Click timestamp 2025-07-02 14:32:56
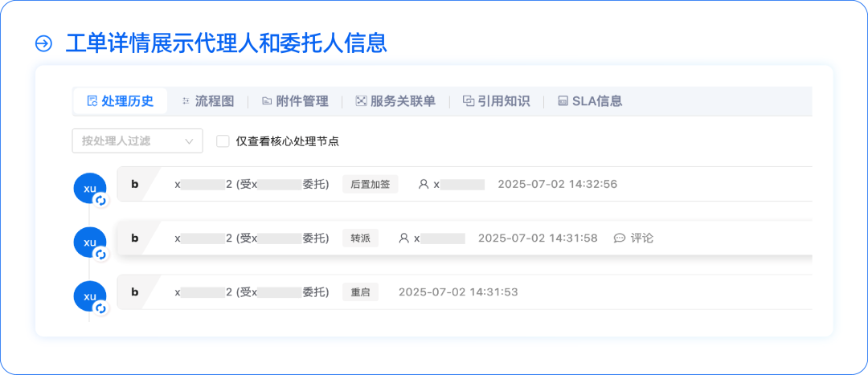 pyautogui.click(x=558, y=184)
